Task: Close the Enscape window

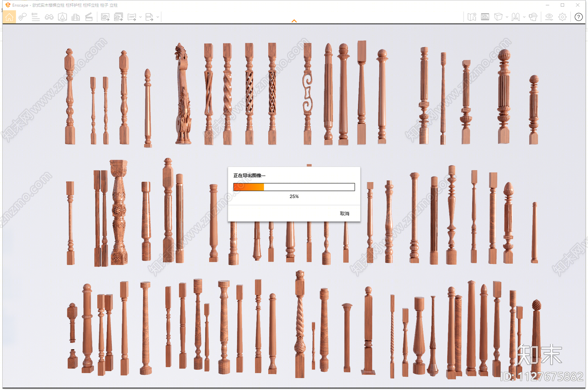Action: click(578, 5)
